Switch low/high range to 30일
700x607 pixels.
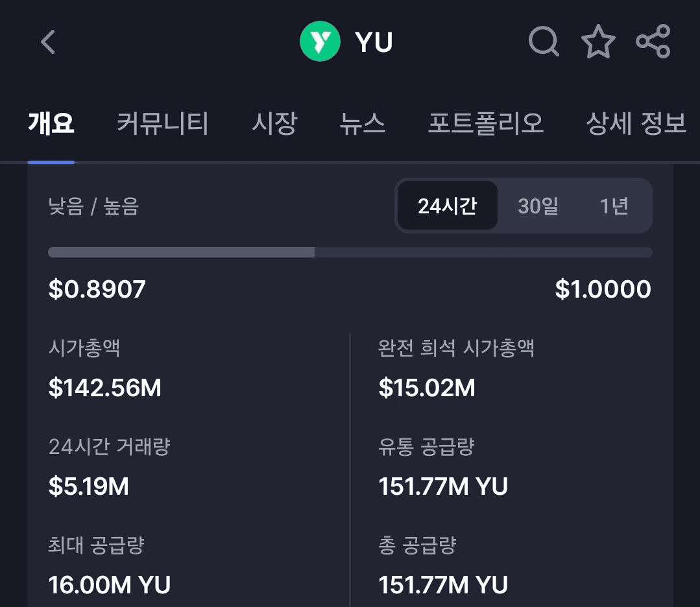[x=538, y=206]
